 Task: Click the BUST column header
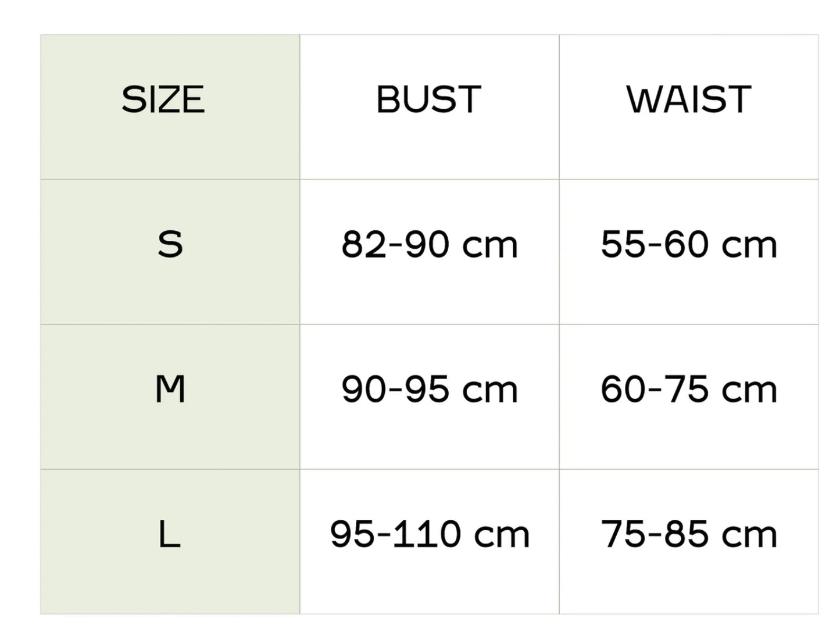pos(429,99)
